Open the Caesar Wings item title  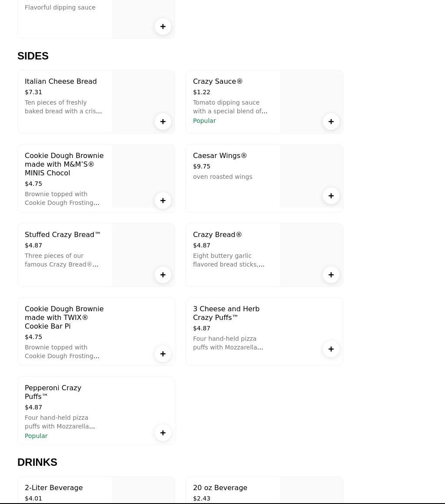(220, 156)
